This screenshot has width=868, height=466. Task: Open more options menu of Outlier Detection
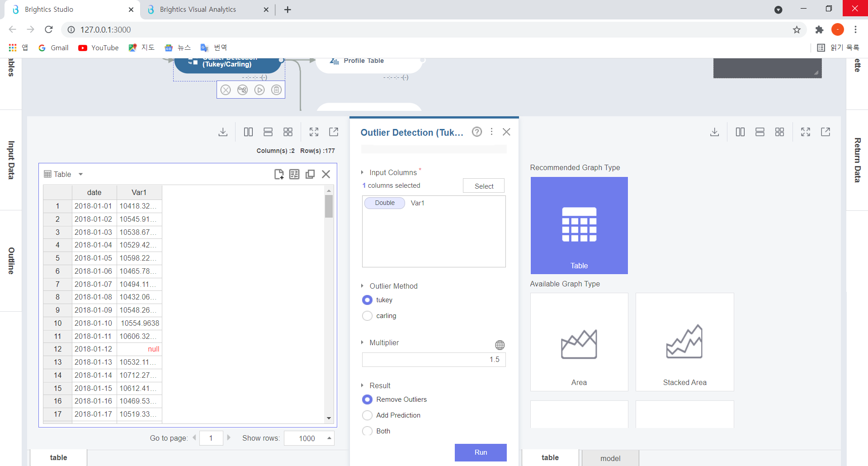(x=491, y=132)
